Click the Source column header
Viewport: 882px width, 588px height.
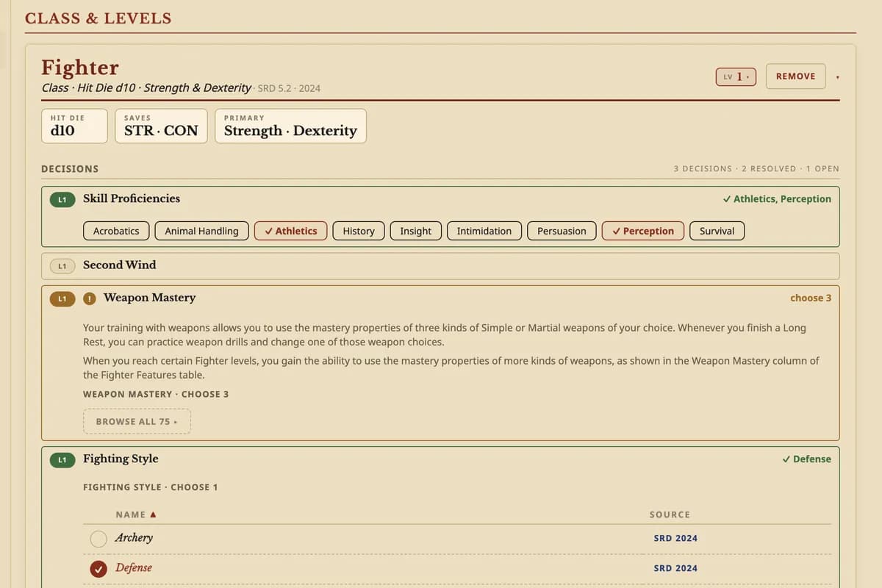point(670,514)
